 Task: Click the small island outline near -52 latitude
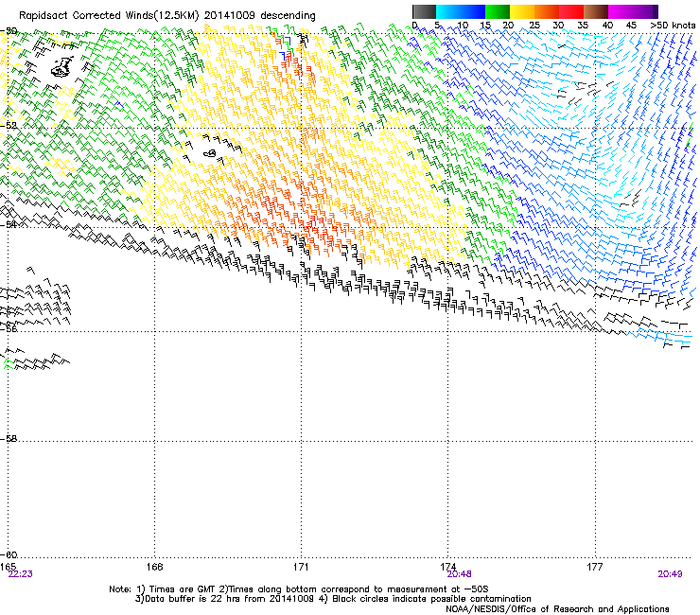point(210,153)
